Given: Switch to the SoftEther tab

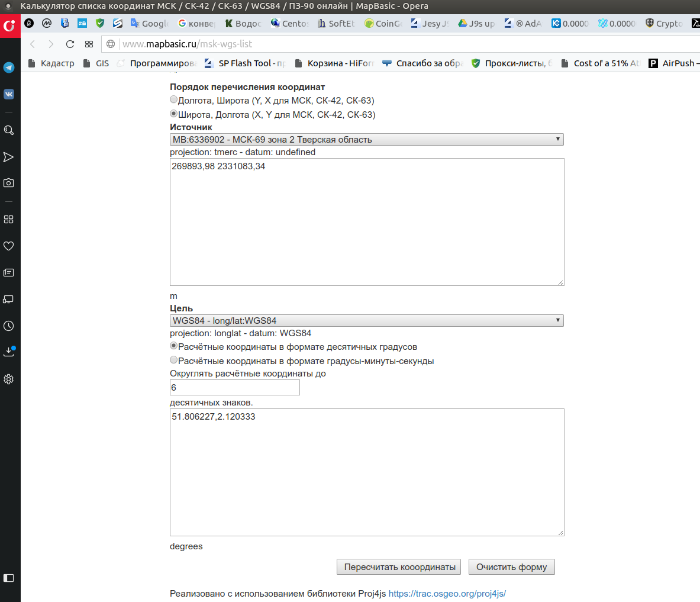Looking at the screenshot, I should point(337,23).
